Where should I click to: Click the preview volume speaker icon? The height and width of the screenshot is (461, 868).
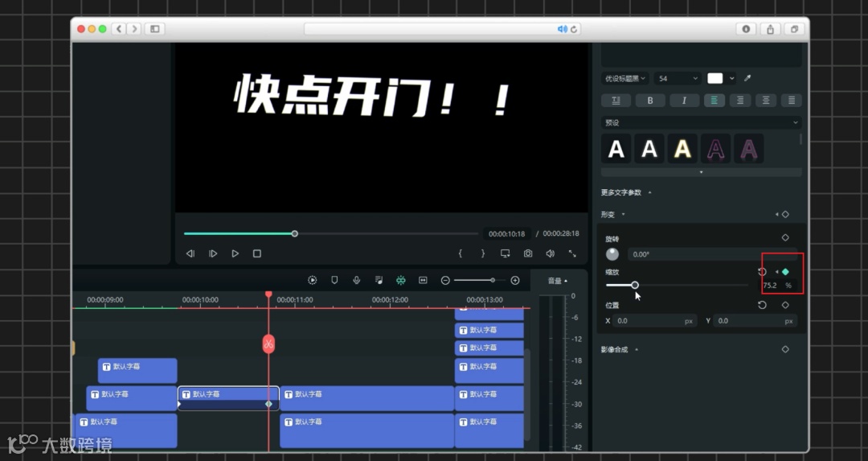(551, 253)
